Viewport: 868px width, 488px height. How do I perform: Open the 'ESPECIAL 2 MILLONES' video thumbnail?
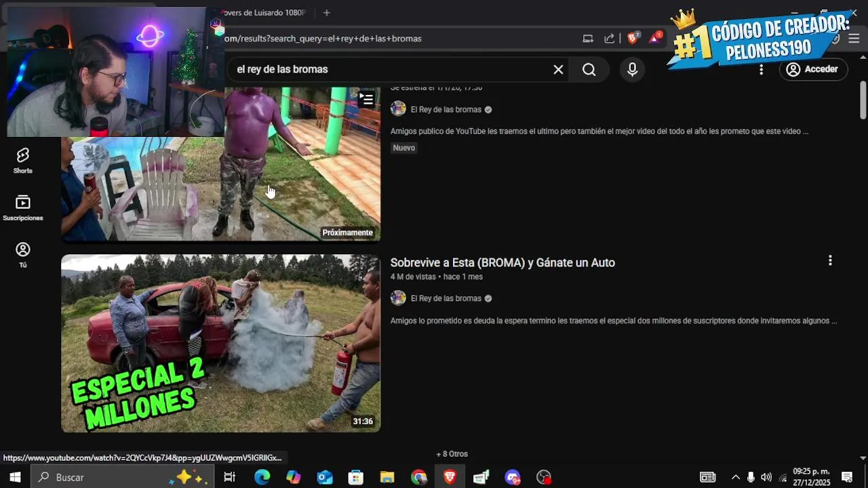point(221,344)
